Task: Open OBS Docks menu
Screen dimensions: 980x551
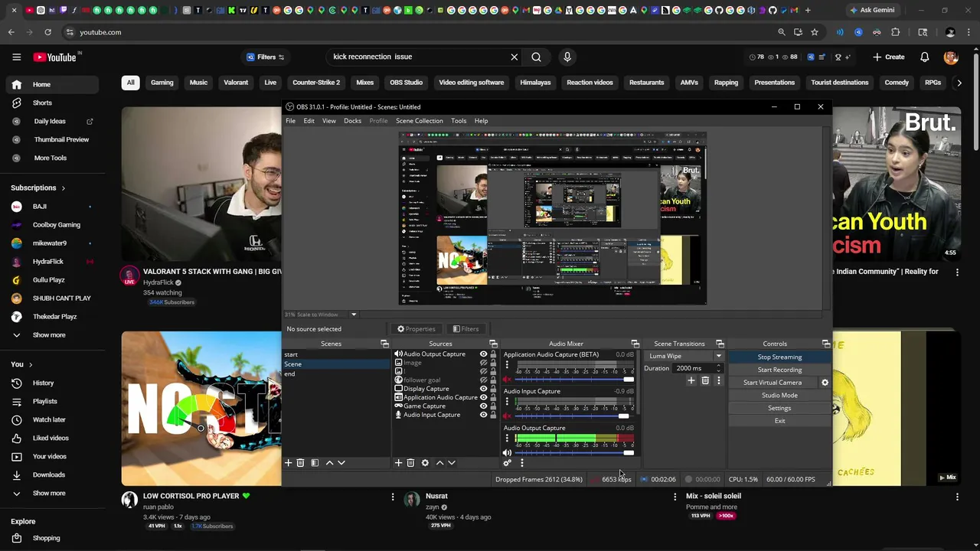Action: coord(352,121)
